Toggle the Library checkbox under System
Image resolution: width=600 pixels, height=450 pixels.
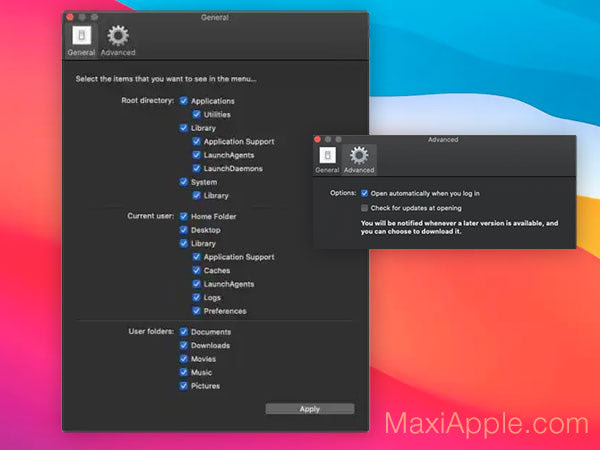pyautogui.click(x=197, y=195)
